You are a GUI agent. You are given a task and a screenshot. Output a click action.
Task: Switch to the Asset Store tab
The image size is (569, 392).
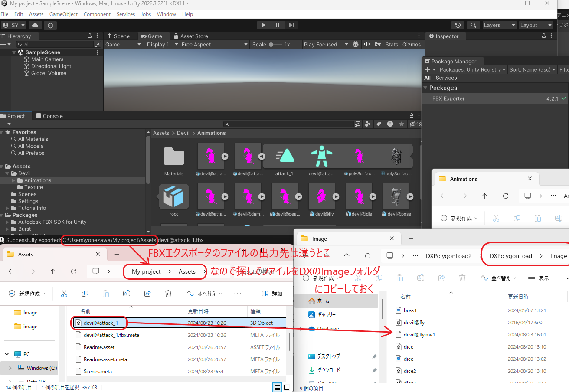(191, 36)
